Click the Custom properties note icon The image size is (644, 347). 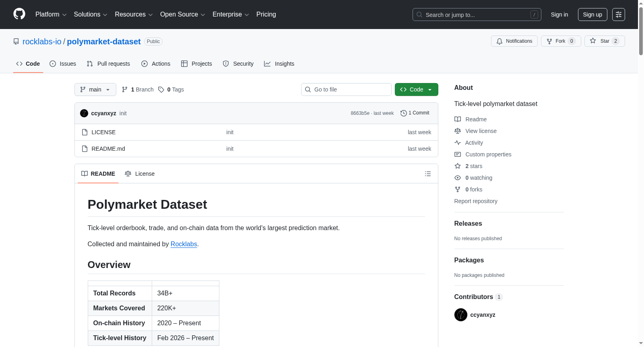(458, 154)
